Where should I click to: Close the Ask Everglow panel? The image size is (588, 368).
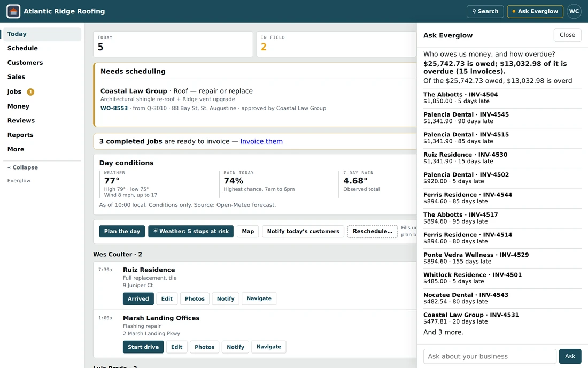coord(567,35)
